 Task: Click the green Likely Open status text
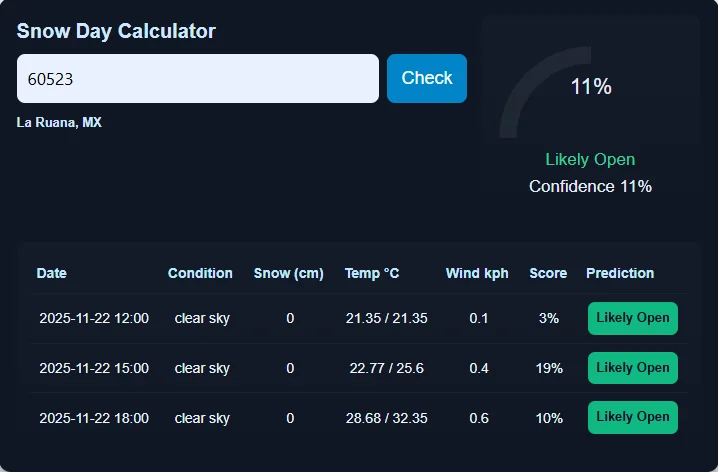tap(590, 160)
